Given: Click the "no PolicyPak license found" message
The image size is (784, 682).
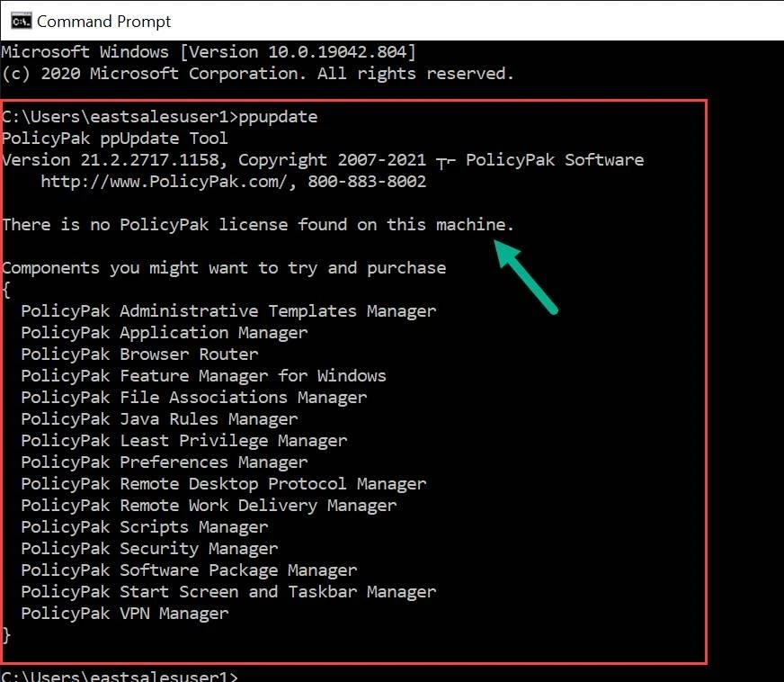Looking at the screenshot, I should 258,225.
